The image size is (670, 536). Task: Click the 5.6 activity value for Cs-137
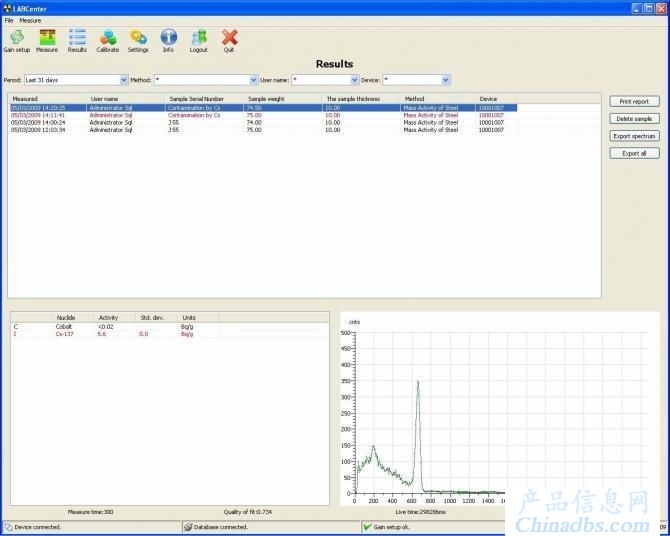click(x=101, y=334)
